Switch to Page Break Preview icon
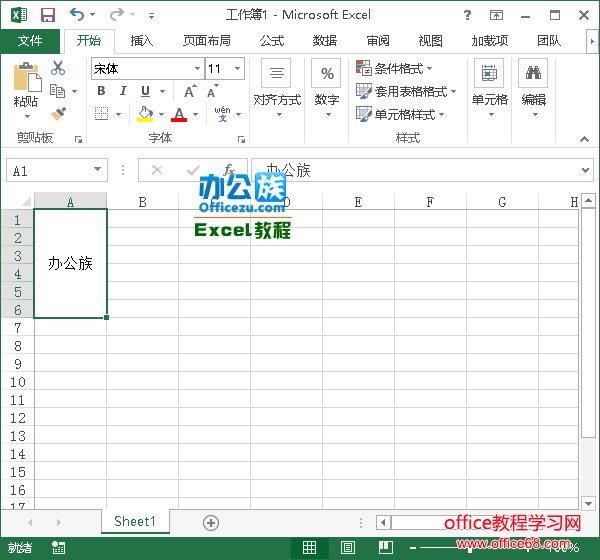This screenshot has height=560, width=600. click(x=386, y=548)
